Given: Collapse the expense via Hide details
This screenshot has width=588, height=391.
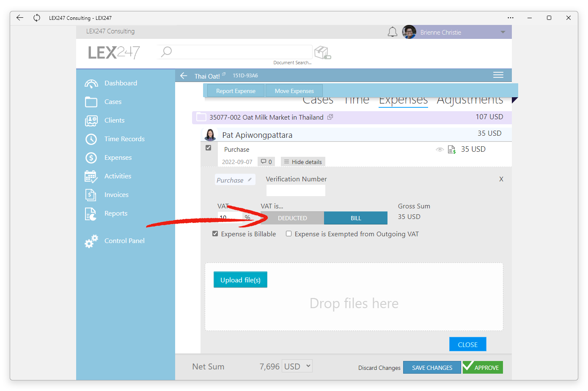Looking at the screenshot, I should 303,162.
